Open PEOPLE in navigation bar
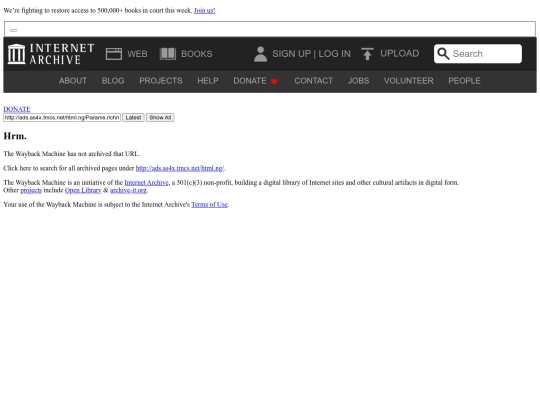Image resolution: width=540 pixels, height=405 pixels. (x=464, y=81)
